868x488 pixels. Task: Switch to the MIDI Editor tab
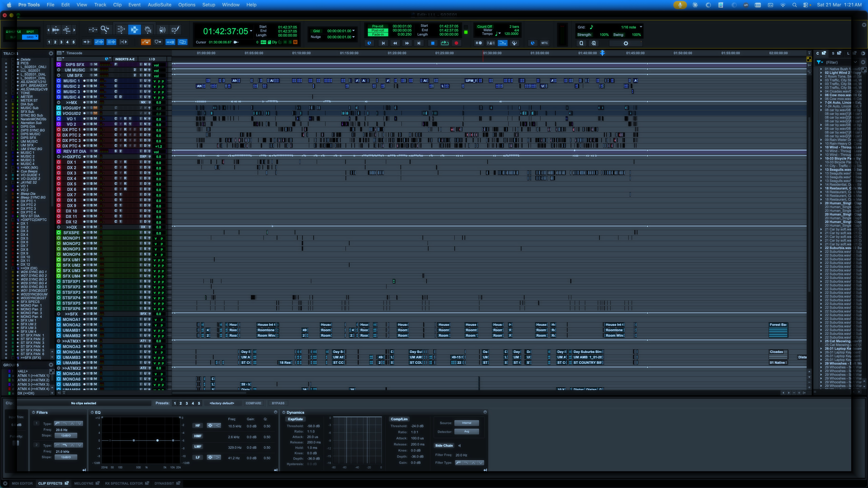pyautogui.click(x=22, y=484)
